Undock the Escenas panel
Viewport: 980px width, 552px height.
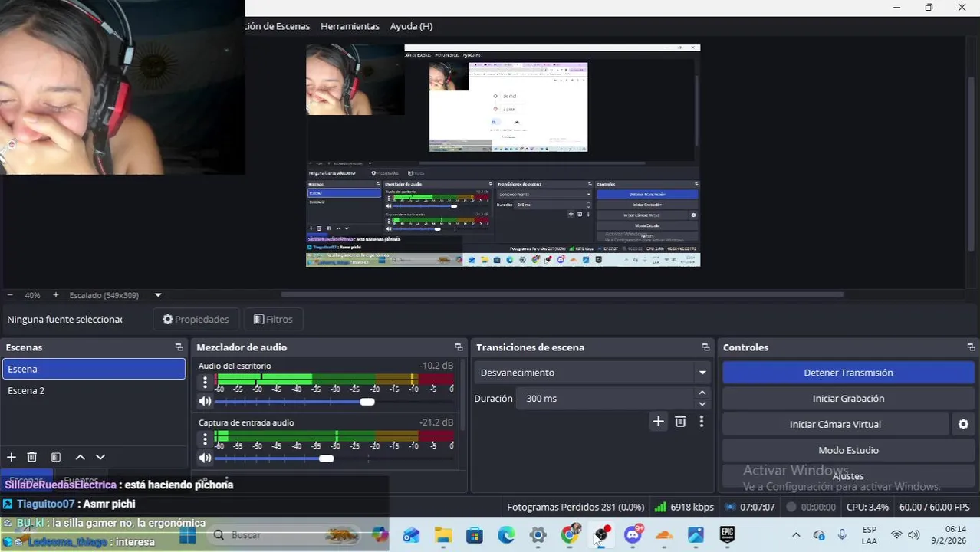tap(179, 347)
